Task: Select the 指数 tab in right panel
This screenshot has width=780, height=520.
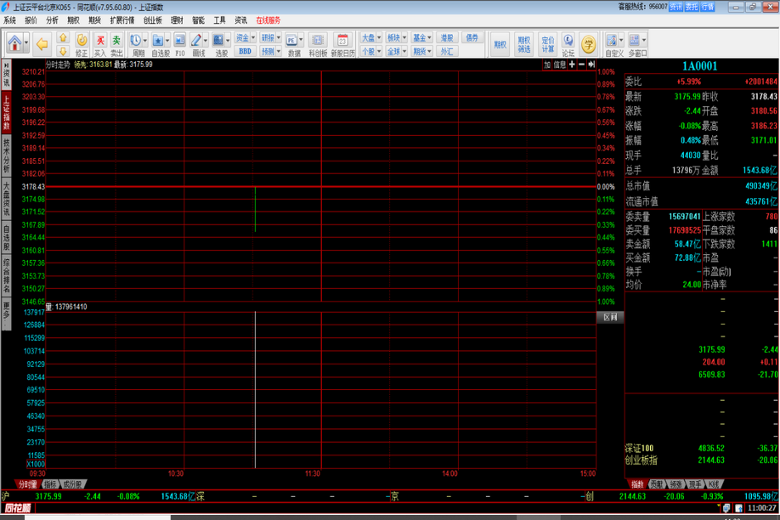Action: tap(637, 484)
